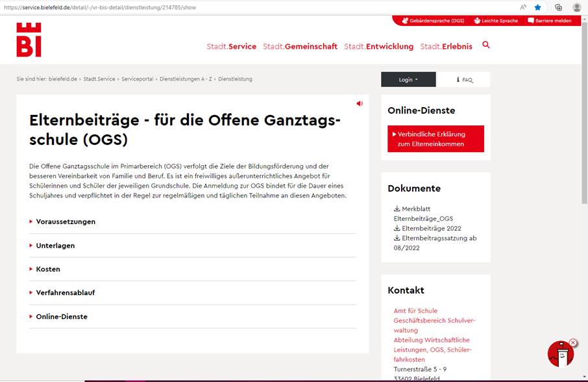The image size is (588, 382).
Task: Download Elternbeitragssatzung ab 08/2022
Action: (x=435, y=243)
